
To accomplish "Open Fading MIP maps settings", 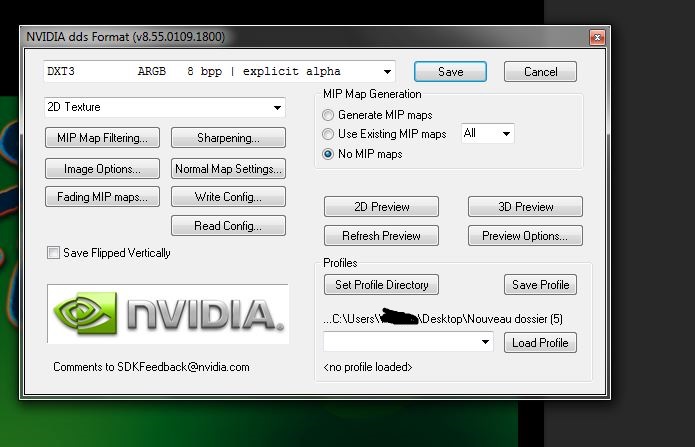I will 102,197.
